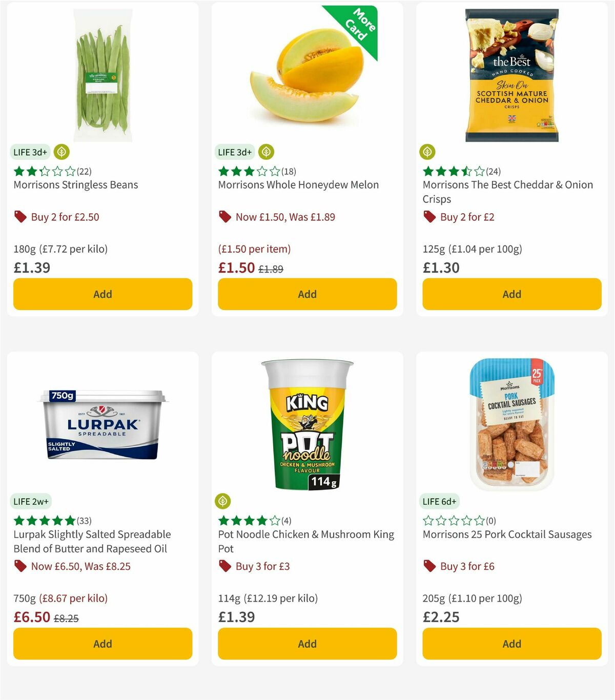Add Pot Noodle King Pot to basket
615x700 pixels.
pos(306,644)
